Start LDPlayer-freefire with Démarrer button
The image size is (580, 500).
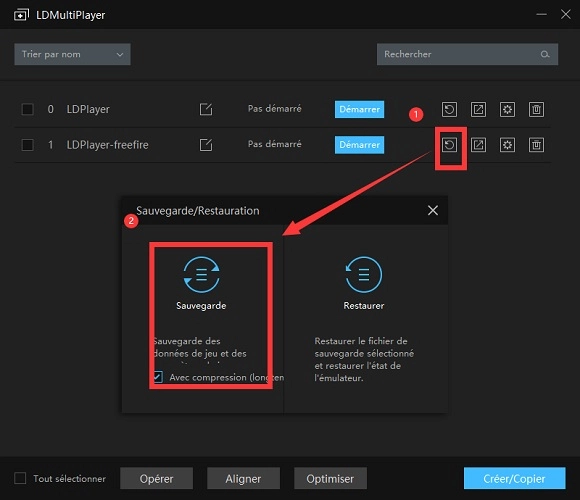point(360,145)
